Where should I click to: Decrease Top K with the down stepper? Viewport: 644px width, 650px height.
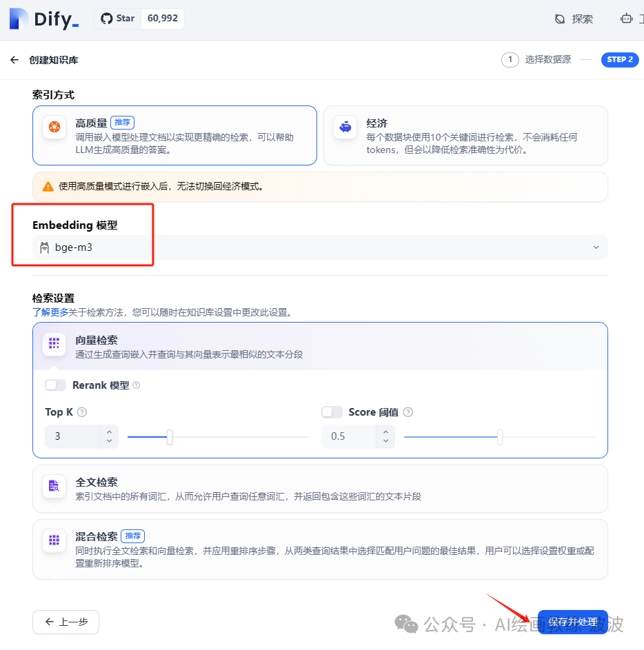pyautogui.click(x=110, y=441)
